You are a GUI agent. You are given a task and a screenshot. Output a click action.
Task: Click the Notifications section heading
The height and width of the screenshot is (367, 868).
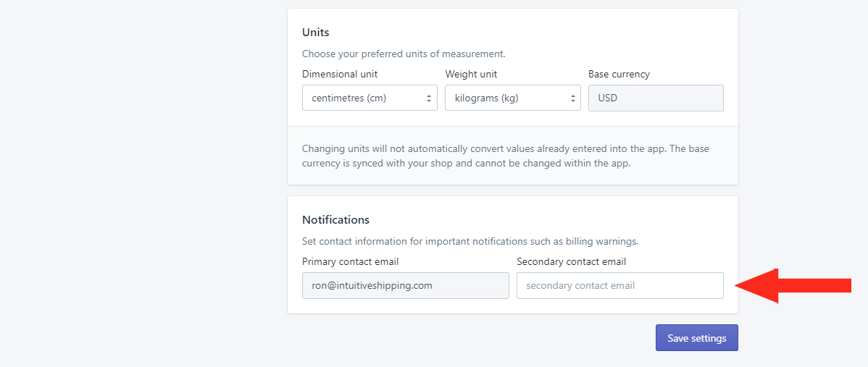pyautogui.click(x=335, y=219)
